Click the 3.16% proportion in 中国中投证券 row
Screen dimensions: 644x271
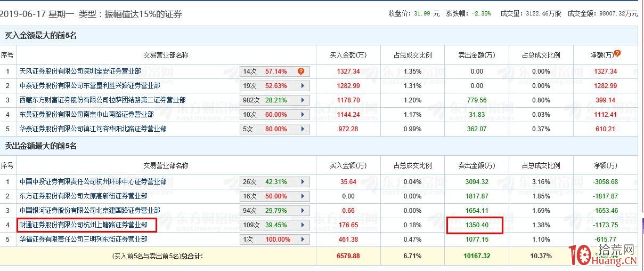[x=541, y=182]
